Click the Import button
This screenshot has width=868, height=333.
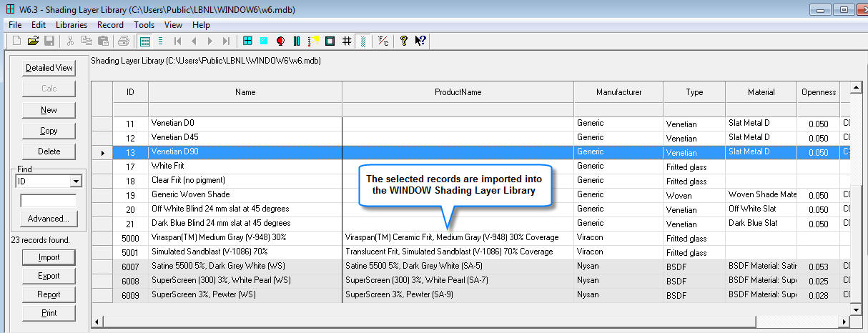click(x=49, y=257)
